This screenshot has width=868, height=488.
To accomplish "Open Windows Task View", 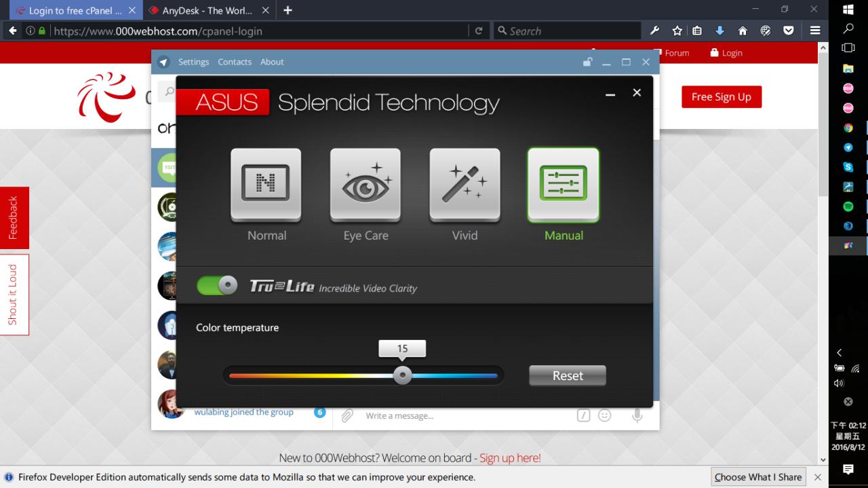I will [x=848, y=48].
